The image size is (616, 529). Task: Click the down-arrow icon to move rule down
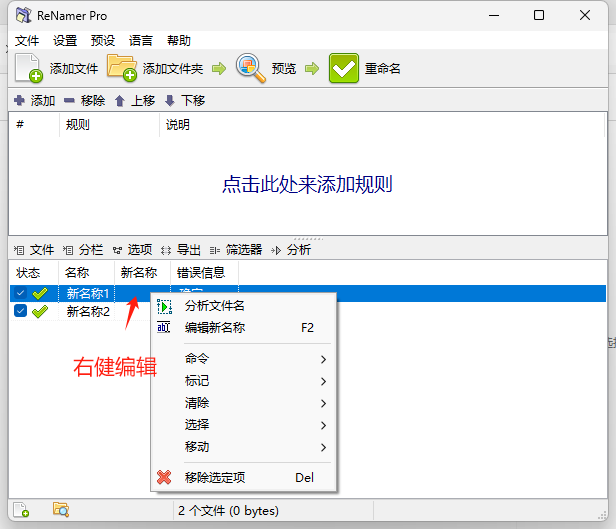[170, 101]
